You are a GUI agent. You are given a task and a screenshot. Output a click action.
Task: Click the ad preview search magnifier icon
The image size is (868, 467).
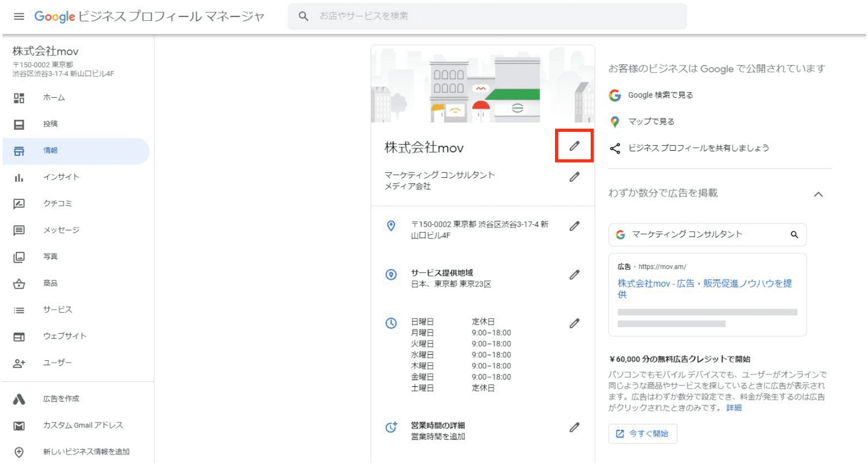click(794, 235)
